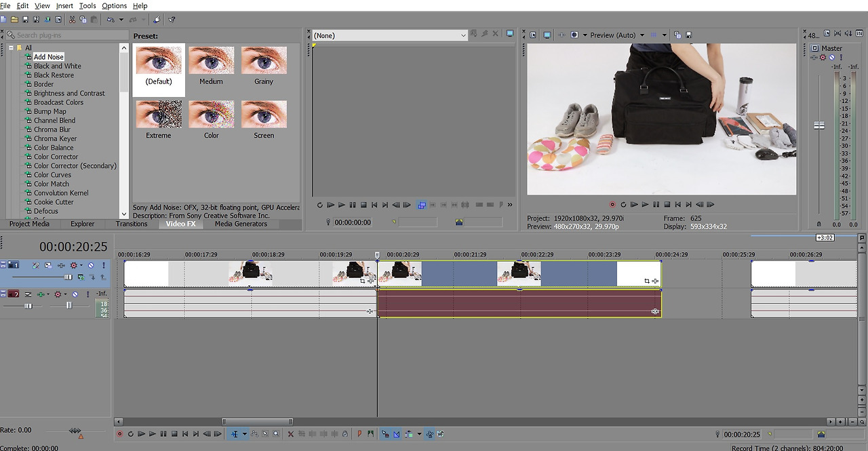Click Bypass Motion Blur icon on track 1

pyautogui.click(x=36, y=265)
